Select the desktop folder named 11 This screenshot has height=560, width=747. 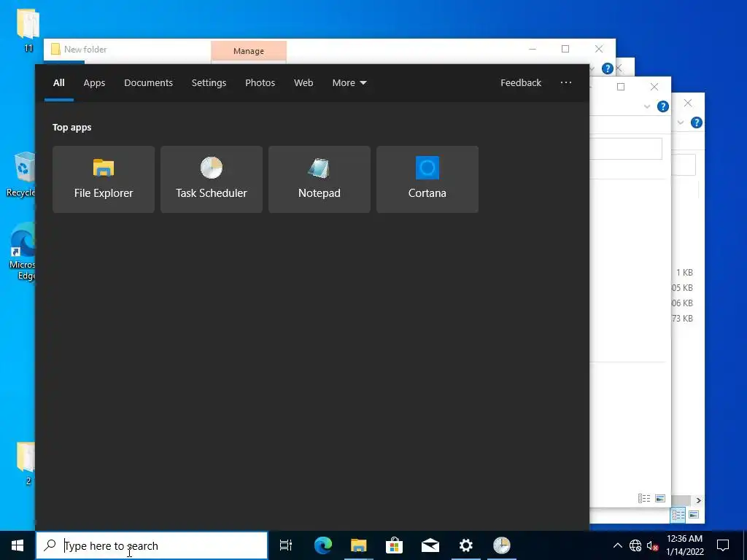coord(28,29)
